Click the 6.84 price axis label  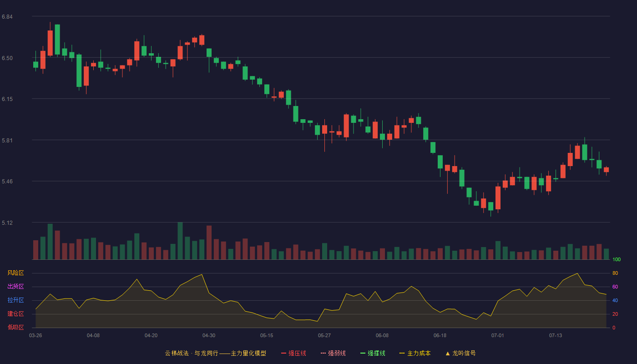coord(7,17)
